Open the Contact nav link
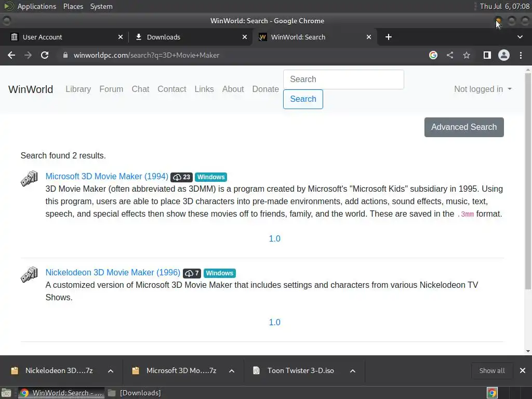The width and height of the screenshot is (532, 399). 171,89
